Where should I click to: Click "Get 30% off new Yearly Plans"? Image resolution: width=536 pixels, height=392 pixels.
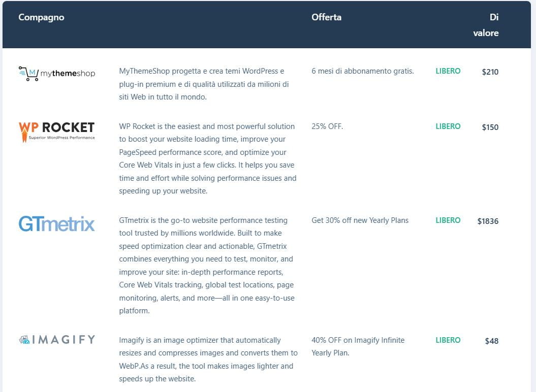(360, 220)
